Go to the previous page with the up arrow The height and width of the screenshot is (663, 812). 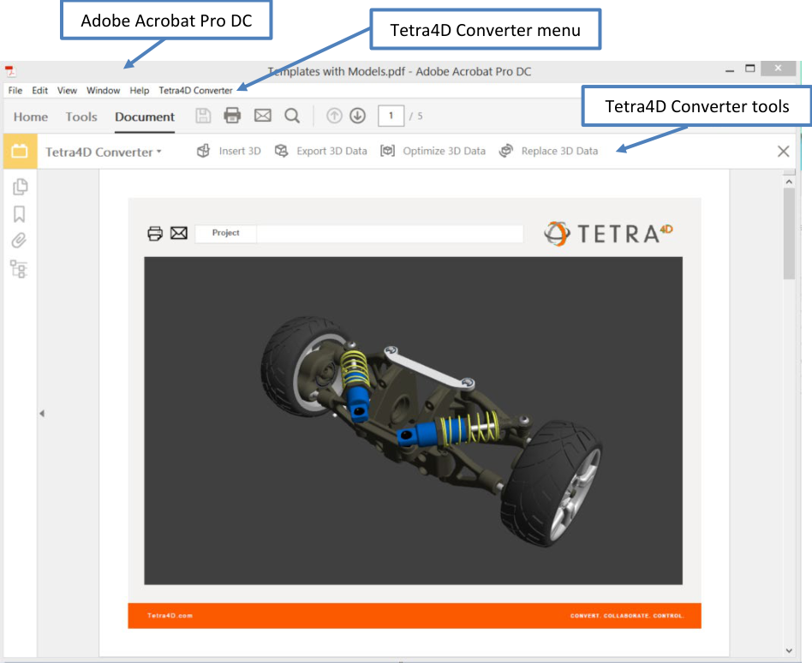[335, 116]
